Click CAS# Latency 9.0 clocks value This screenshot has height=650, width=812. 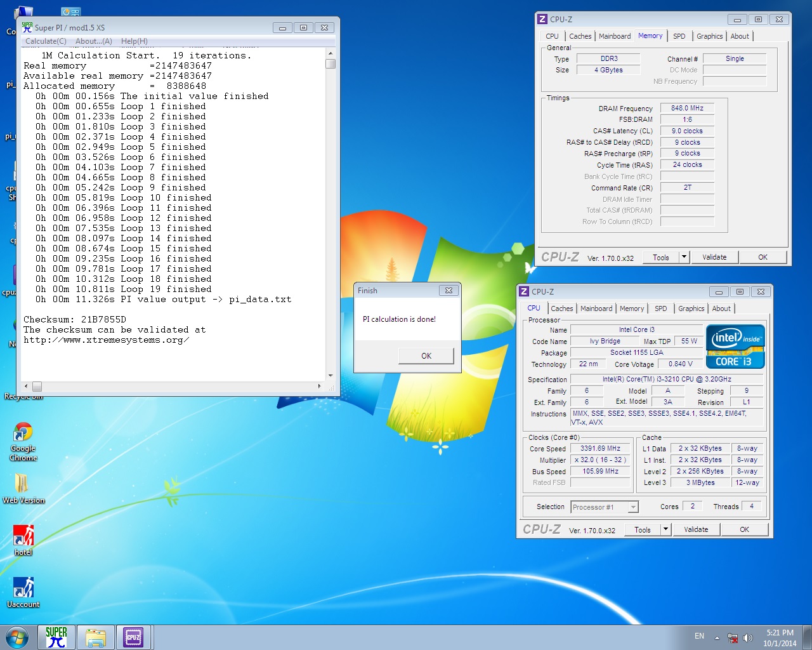click(x=687, y=131)
